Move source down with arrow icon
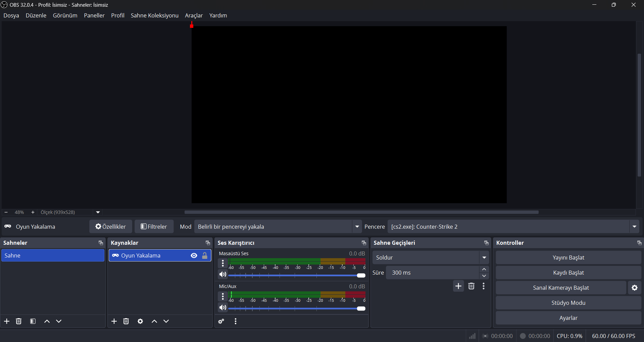This screenshot has width=644, height=342. coord(166,321)
